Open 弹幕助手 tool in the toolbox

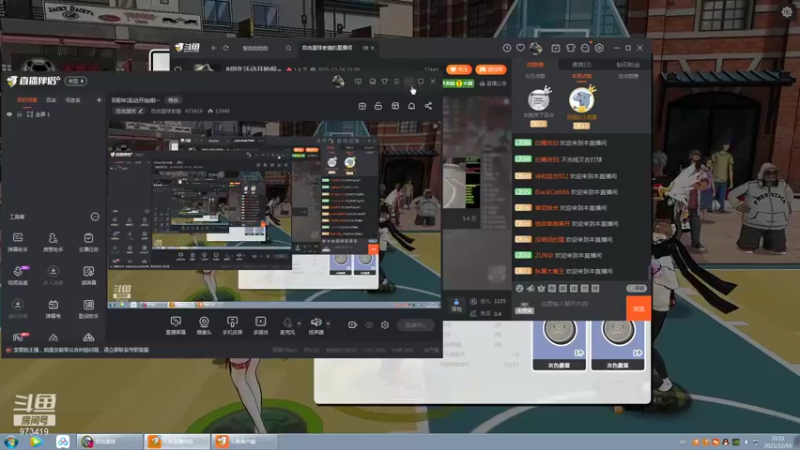(x=18, y=242)
